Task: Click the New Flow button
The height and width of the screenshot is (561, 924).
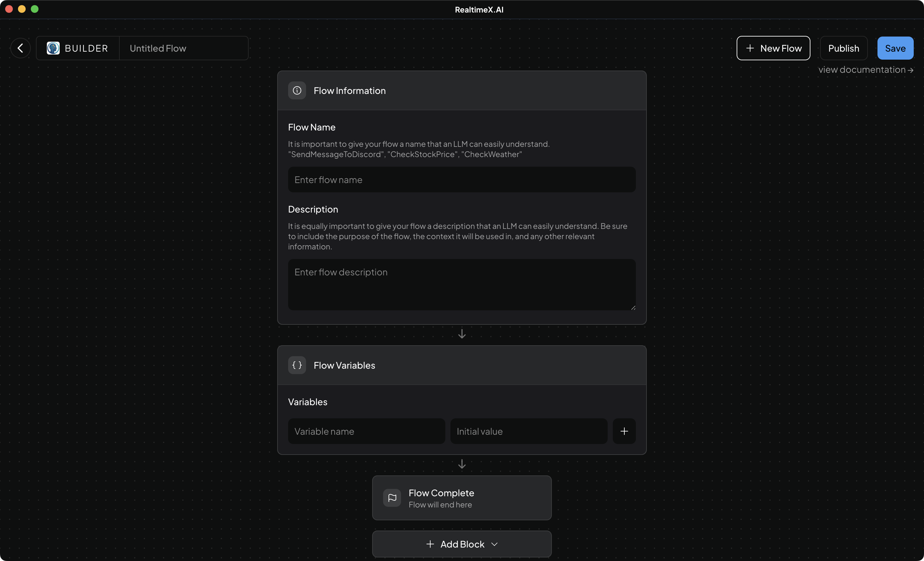Action: pos(773,48)
